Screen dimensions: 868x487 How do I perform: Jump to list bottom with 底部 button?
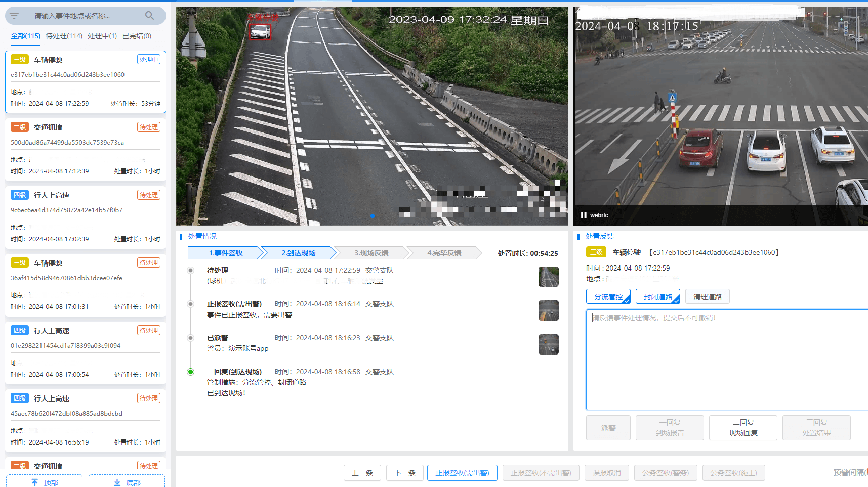click(127, 482)
